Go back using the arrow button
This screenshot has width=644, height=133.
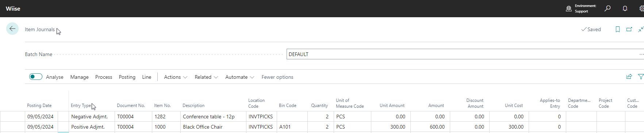12,29
